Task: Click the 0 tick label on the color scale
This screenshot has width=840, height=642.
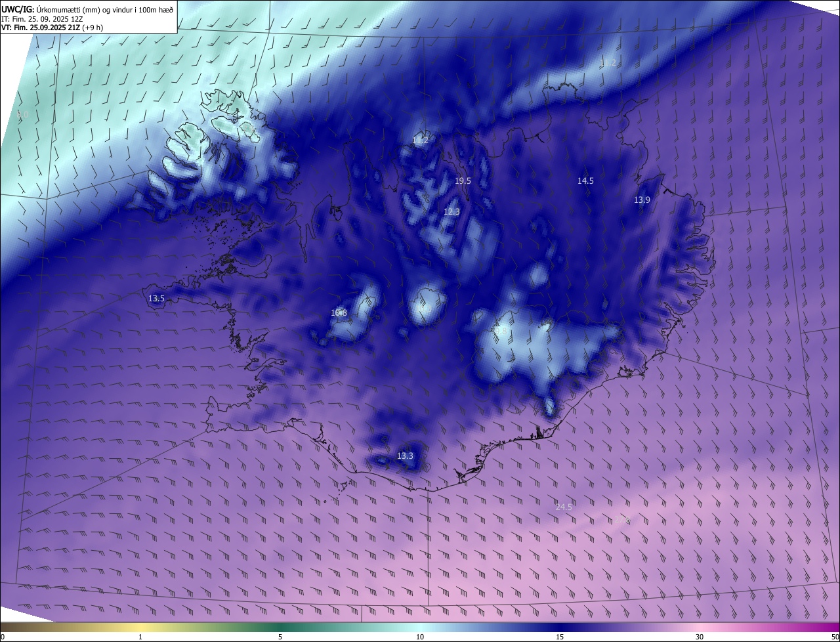Action: click(x=3, y=637)
